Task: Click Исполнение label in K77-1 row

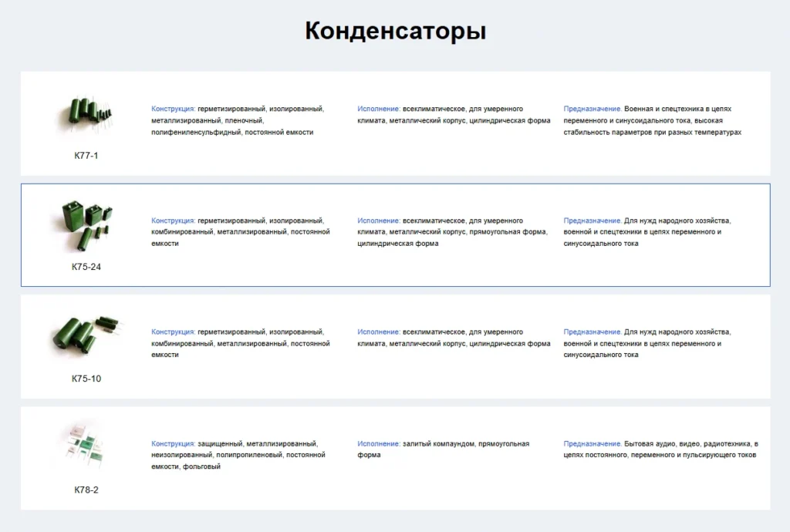Action: tap(379, 109)
